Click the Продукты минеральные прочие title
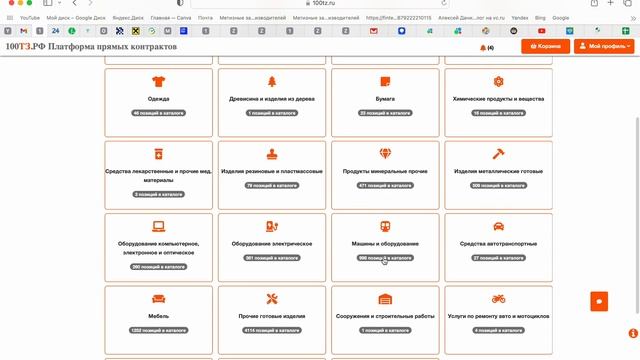 click(x=385, y=171)
